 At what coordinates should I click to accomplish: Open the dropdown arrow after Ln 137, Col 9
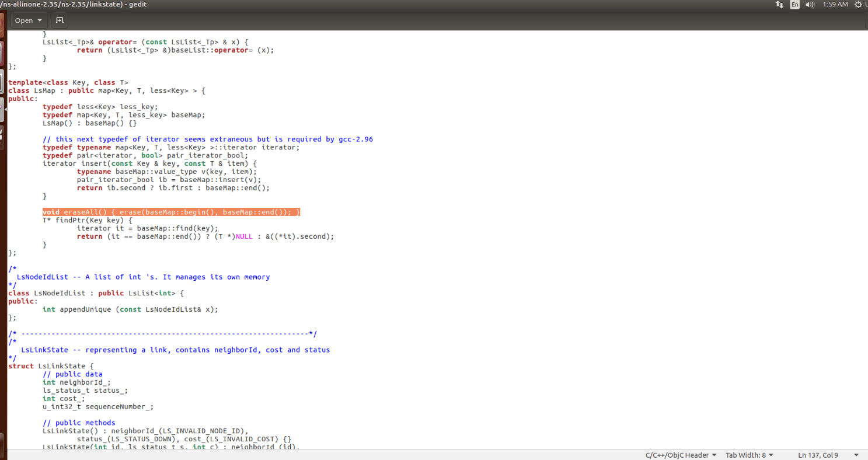856,455
